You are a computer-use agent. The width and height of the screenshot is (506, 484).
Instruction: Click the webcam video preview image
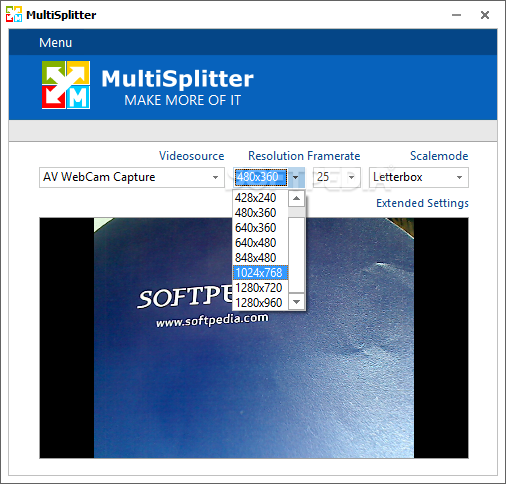[x=254, y=338]
